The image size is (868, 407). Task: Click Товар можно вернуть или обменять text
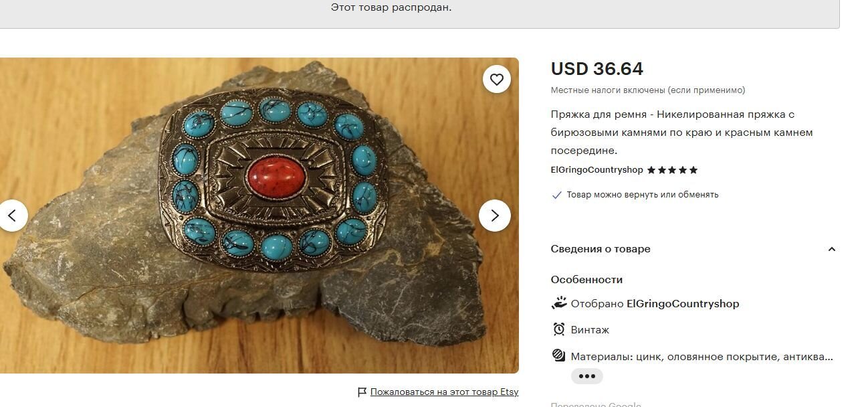643,195
